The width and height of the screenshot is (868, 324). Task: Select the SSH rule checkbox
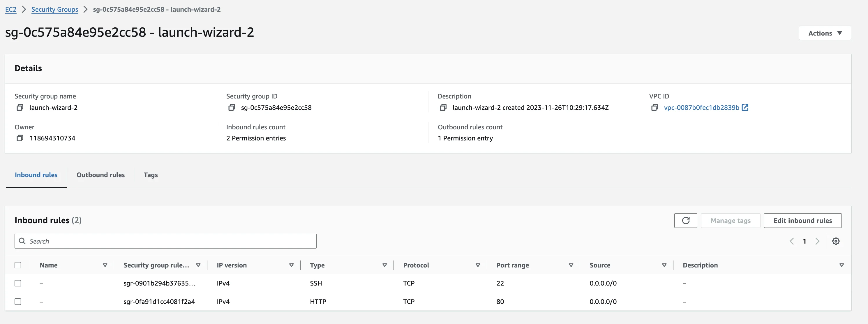[x=18, y=283]
